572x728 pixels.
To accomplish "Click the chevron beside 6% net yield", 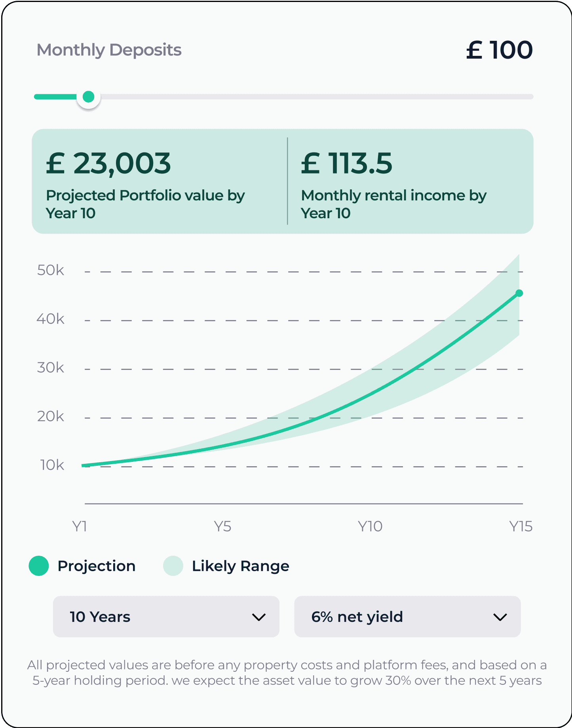I will point(500,617).
